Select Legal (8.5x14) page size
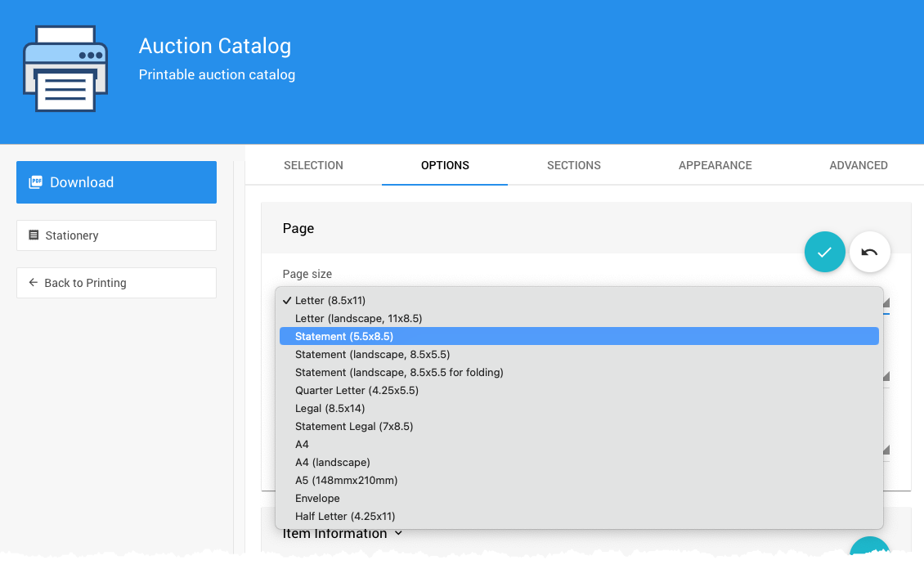 coord(330,408)
